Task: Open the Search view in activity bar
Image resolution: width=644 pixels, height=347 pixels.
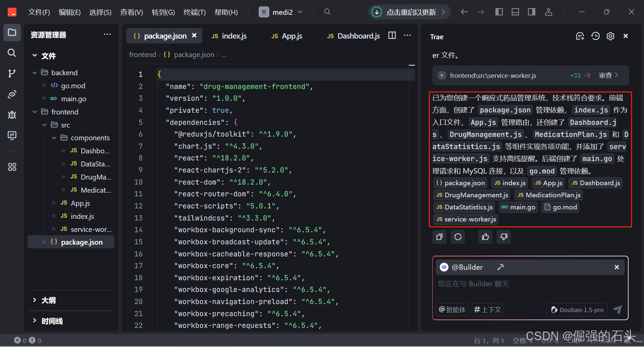Action: [12, 53]
